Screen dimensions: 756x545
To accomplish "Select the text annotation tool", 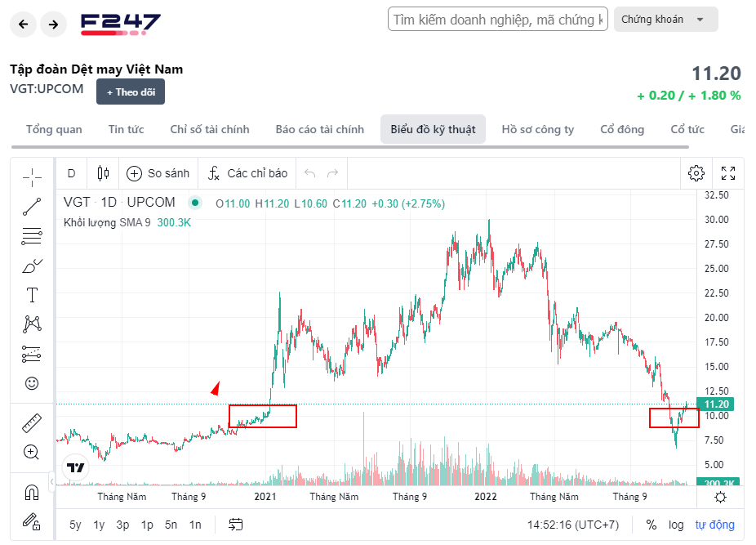I will [32, 295].
